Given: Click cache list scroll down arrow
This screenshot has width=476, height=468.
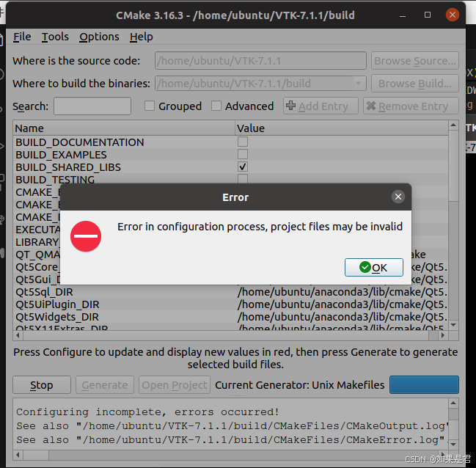Looking at the screenshot, I should point(453,325).
